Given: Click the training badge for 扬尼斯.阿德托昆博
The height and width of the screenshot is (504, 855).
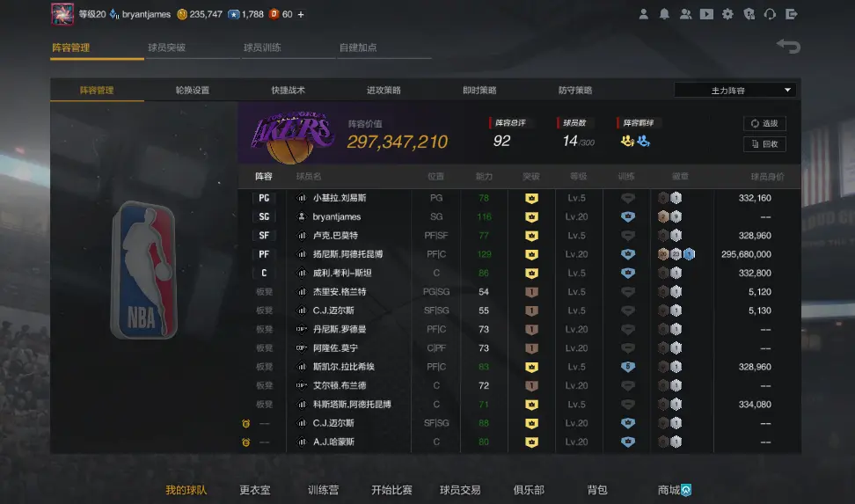Looking at the screenshot, I should pyautogui.click(x=628, y=254).
